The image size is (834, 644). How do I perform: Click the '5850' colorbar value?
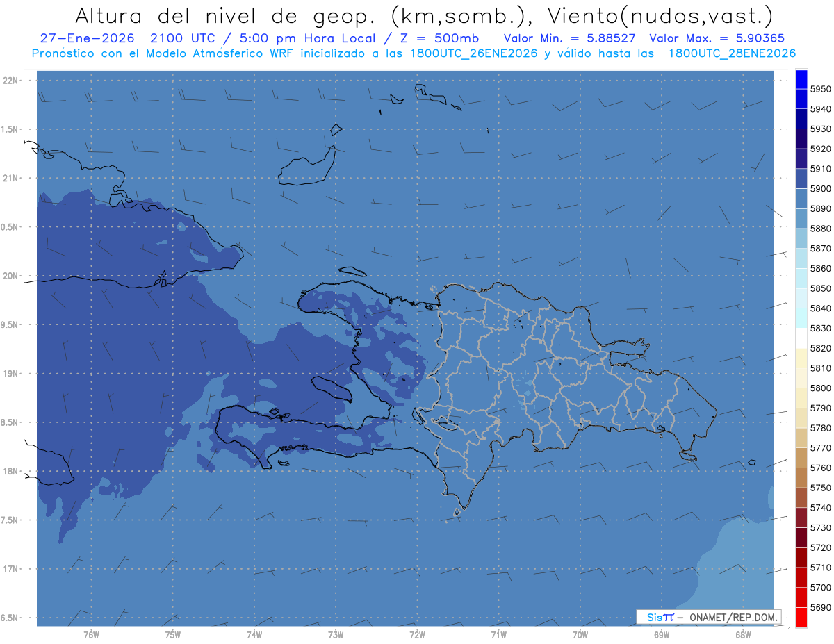[821, 288]
